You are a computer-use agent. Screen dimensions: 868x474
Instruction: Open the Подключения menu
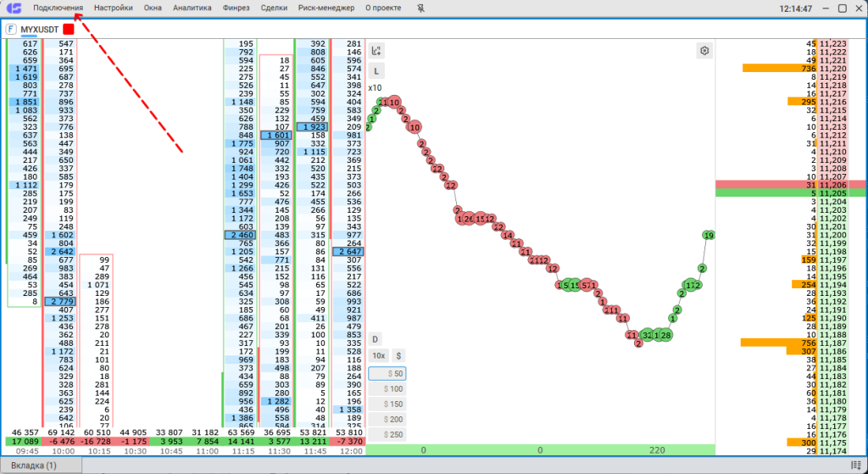[58, 8]
